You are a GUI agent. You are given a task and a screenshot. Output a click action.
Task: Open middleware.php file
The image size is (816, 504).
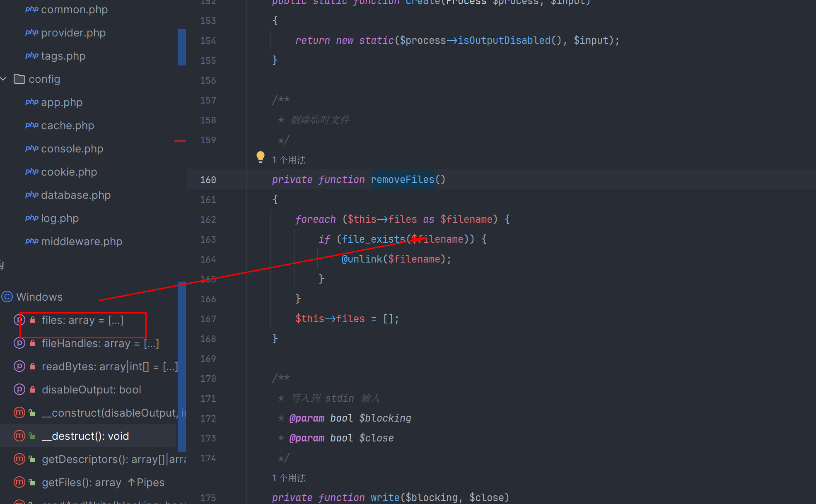(x=82, y=241)
